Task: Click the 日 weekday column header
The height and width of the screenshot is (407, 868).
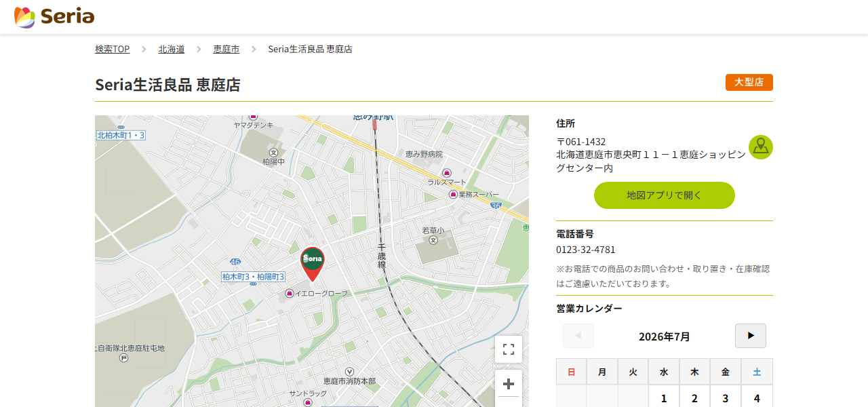Action: (x=571, y=372)
